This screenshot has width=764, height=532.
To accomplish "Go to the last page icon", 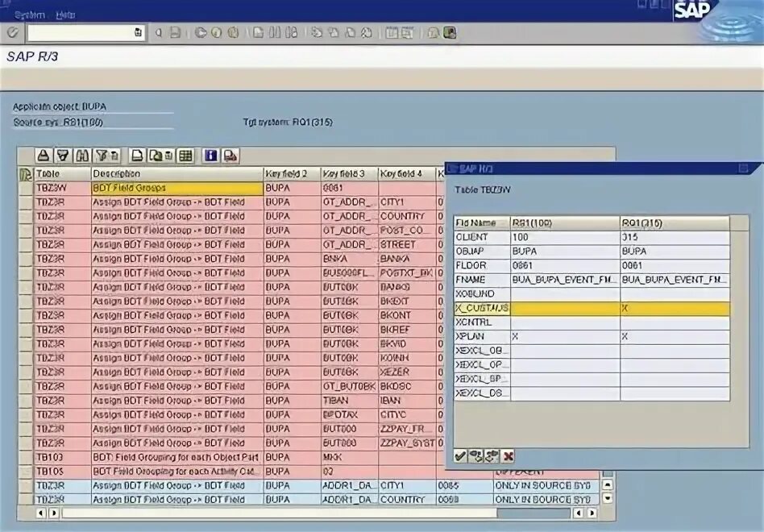I will tap(367, 32).
